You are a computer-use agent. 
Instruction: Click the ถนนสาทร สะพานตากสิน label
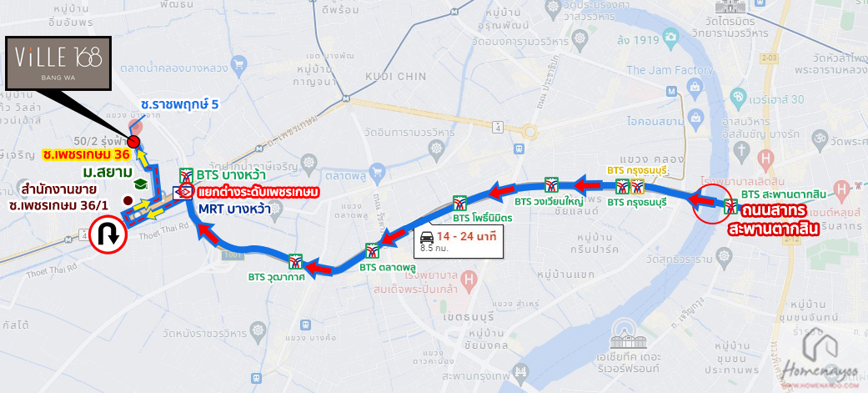coord(774,220)
